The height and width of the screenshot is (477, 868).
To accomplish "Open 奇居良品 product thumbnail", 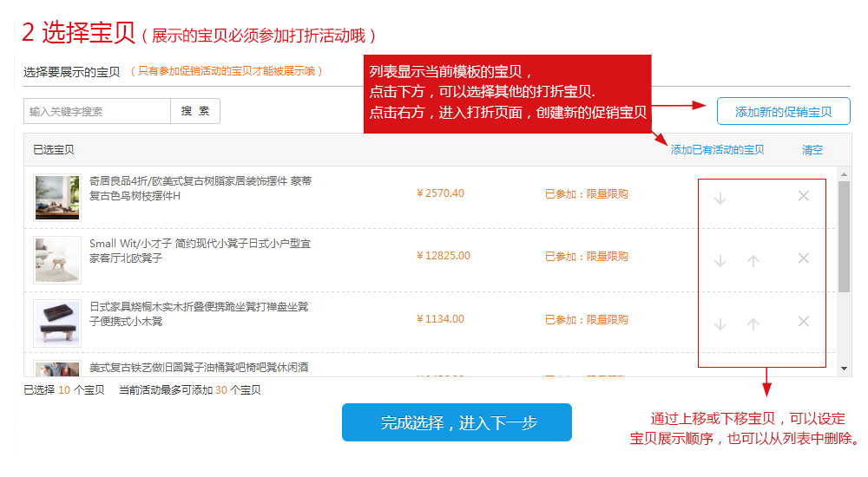I will point(57,198).
